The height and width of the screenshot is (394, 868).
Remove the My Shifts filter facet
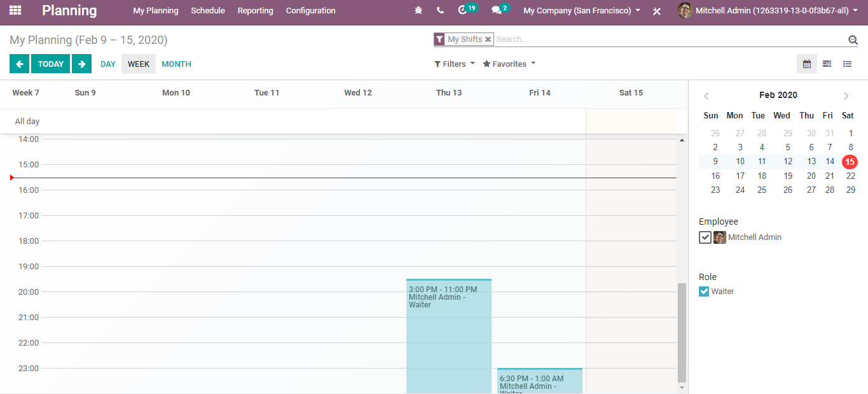pos(488,39)
